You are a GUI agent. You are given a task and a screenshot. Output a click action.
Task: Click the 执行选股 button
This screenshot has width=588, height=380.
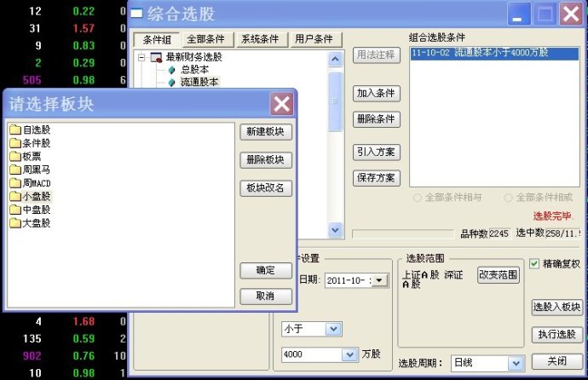click(556, 334)
